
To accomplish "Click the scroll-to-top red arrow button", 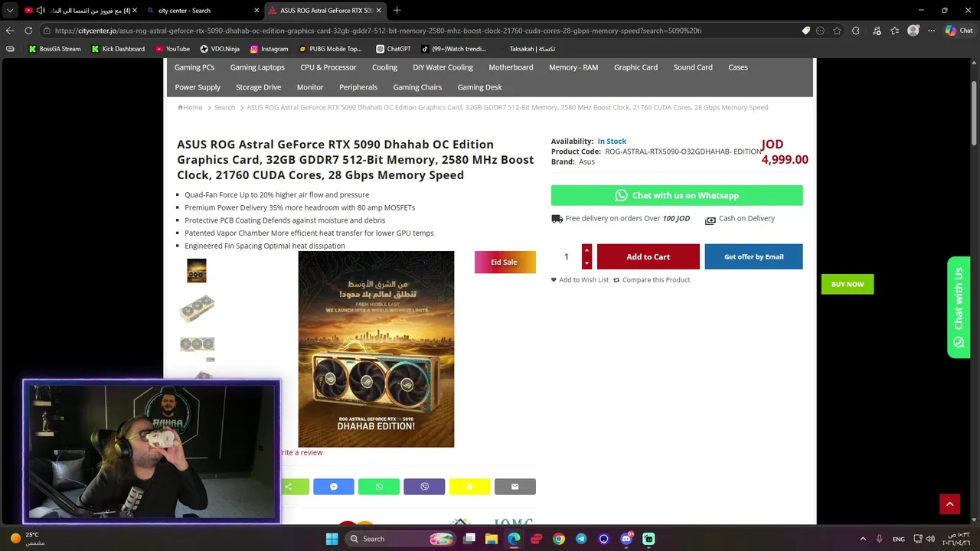I will coord(949,504).
